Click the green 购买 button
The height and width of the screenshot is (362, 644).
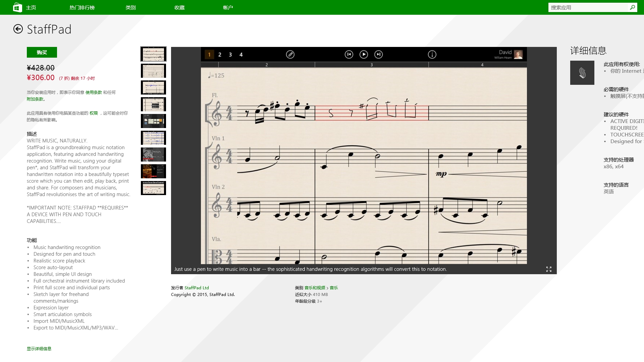(x=42, y=52)
